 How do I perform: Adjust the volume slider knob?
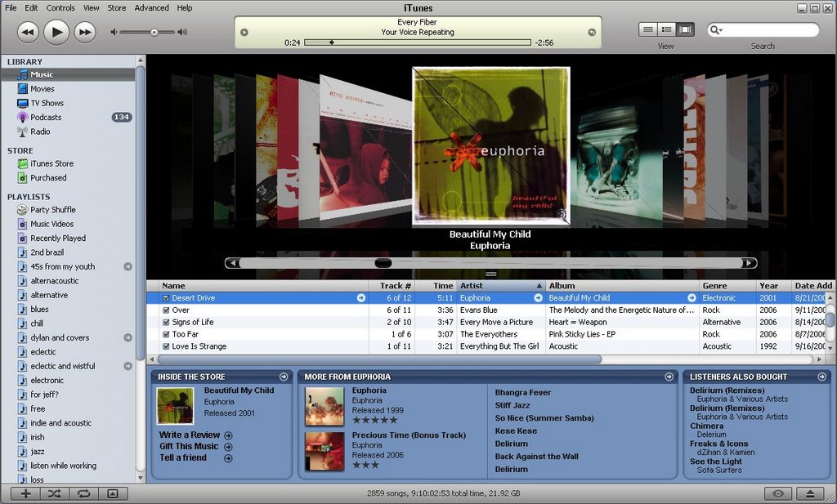pos(154,33)
